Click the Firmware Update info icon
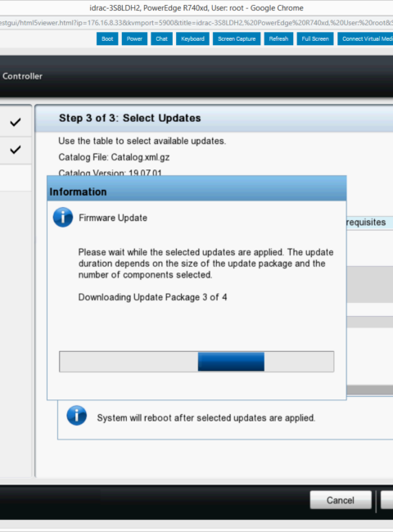The image size is (393, 532). tap(63, 217)
